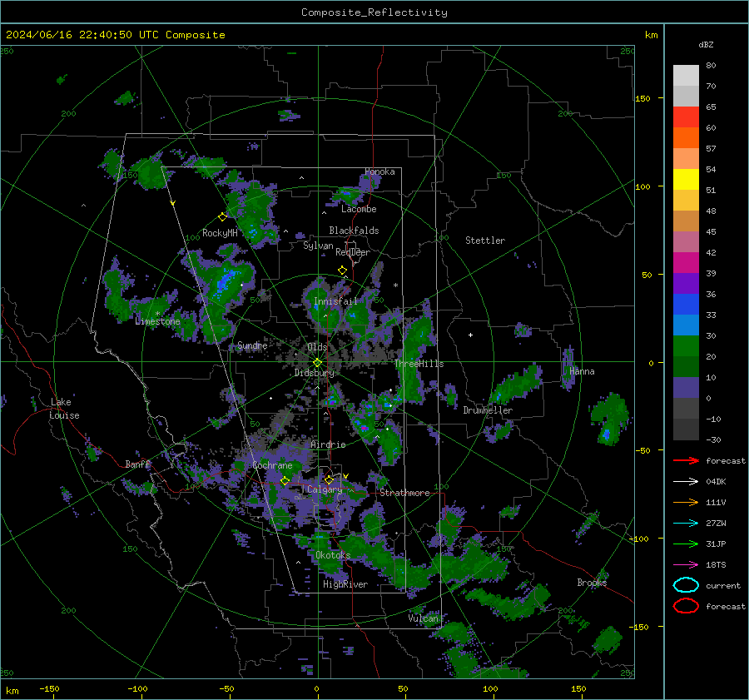
Task: Click the Lacombe city label
Action: point(359,209)
